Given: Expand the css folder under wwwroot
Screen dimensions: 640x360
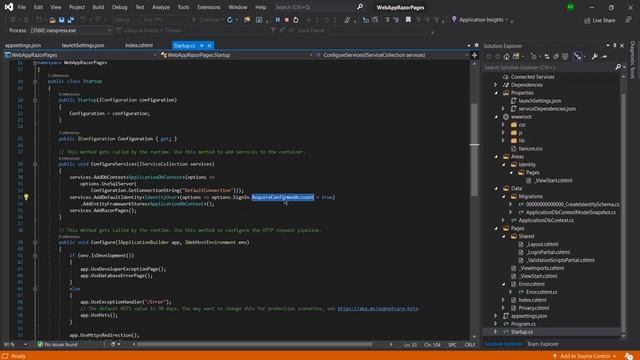Looking at the screenshot, I should (x=503, y=124).
